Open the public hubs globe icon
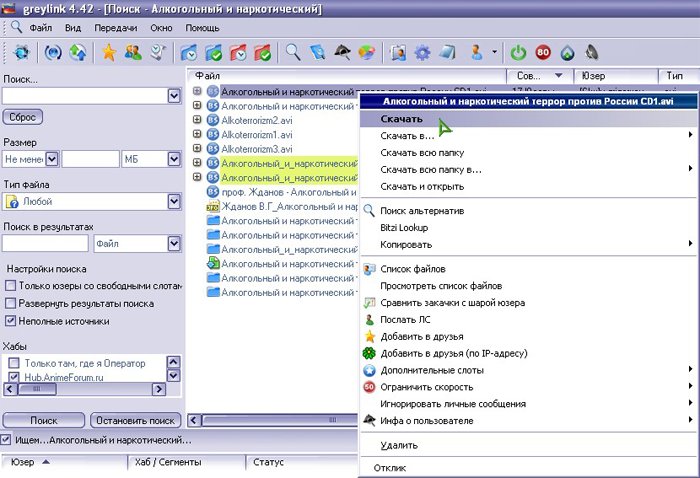Image resolution: width=700 pixels, height=478 pixels. [21, 53]
